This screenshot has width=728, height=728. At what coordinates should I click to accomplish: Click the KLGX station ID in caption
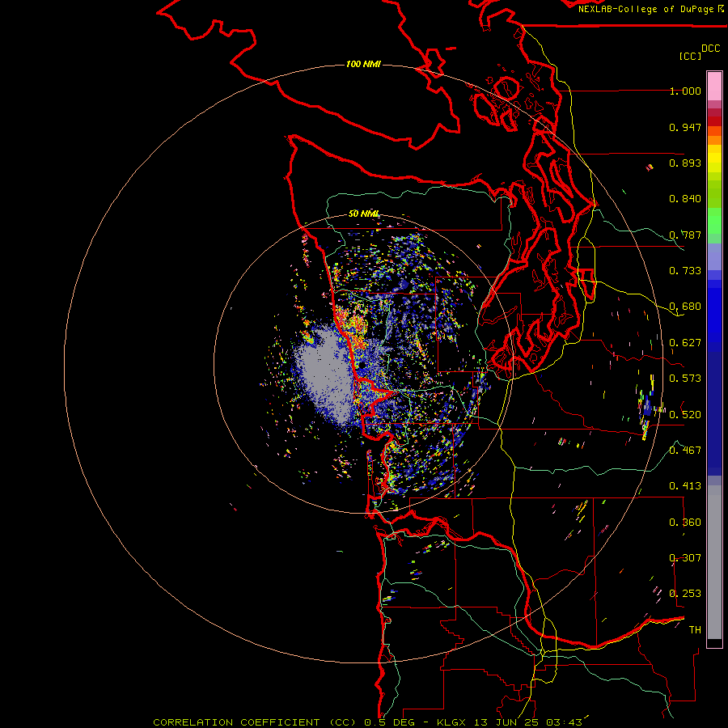(x=451, y=722)
